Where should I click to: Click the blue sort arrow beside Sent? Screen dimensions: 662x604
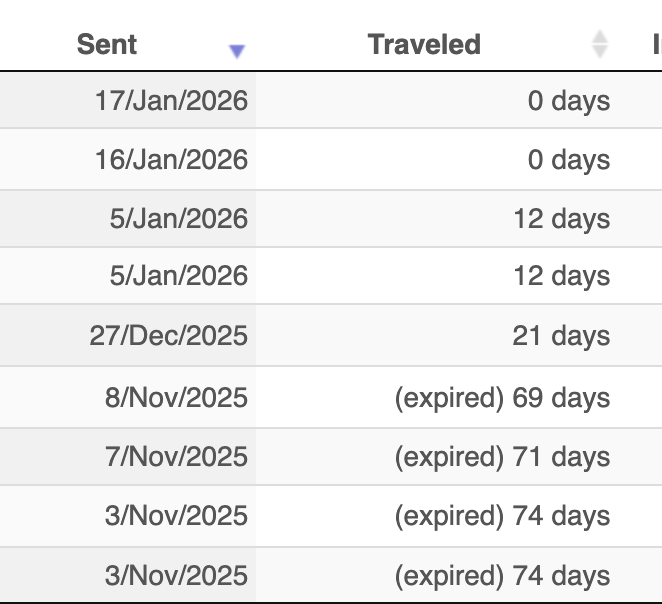[236, 51]
